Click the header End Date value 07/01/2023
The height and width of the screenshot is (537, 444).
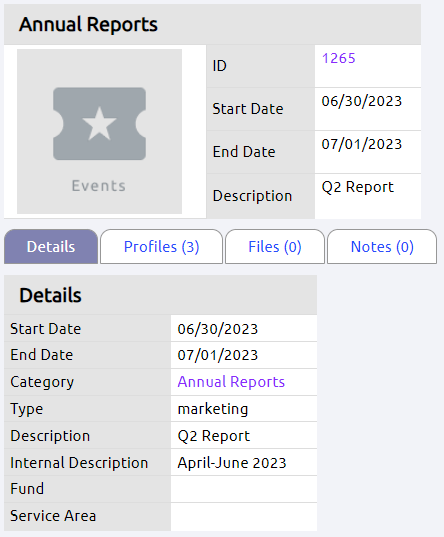tap(361, 144)
